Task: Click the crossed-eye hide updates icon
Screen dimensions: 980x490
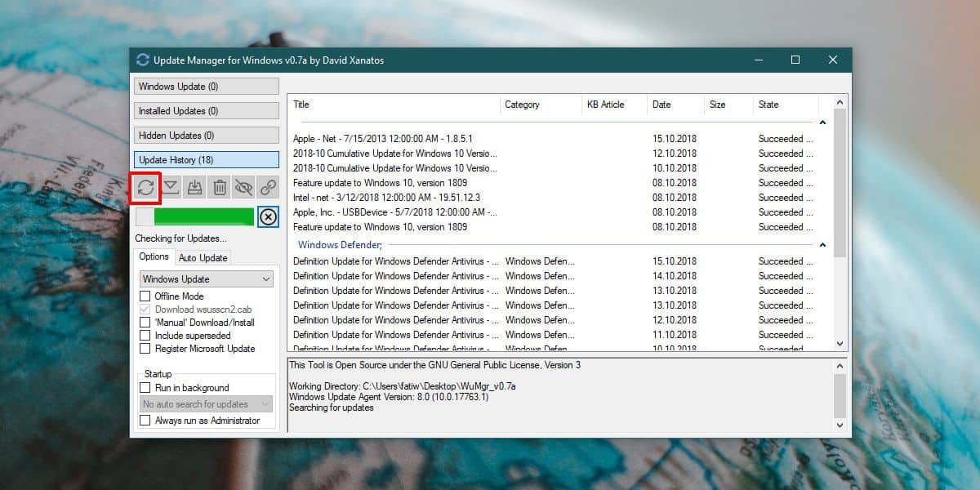Action: 243,187
